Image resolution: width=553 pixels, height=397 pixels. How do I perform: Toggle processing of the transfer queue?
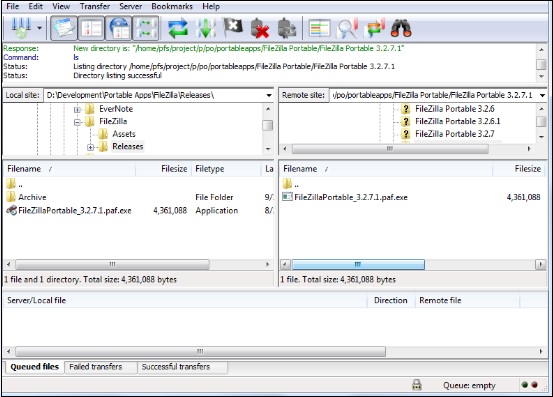pyautogui.click(x=206, y=28)
